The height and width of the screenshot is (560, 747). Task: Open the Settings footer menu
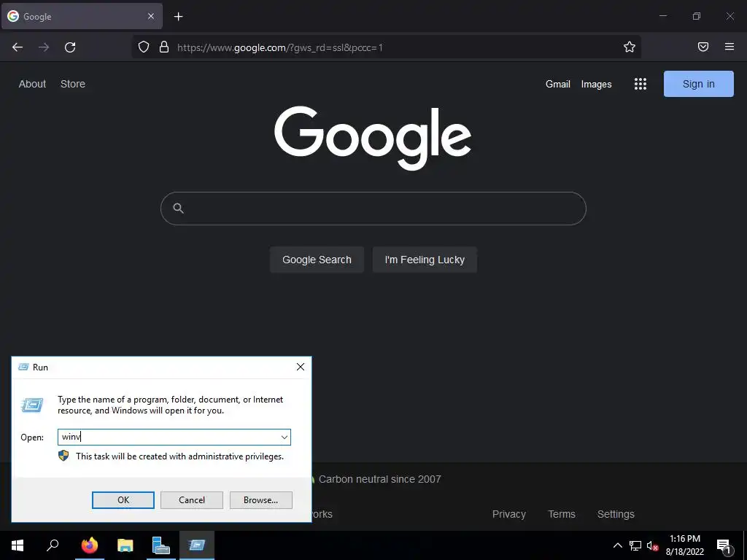tap(616, 514)
